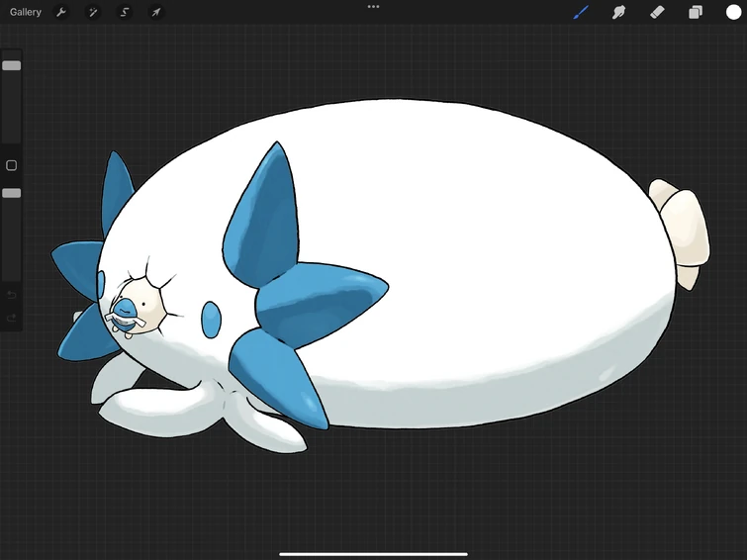Select the Eraser tool

[657, 12]
